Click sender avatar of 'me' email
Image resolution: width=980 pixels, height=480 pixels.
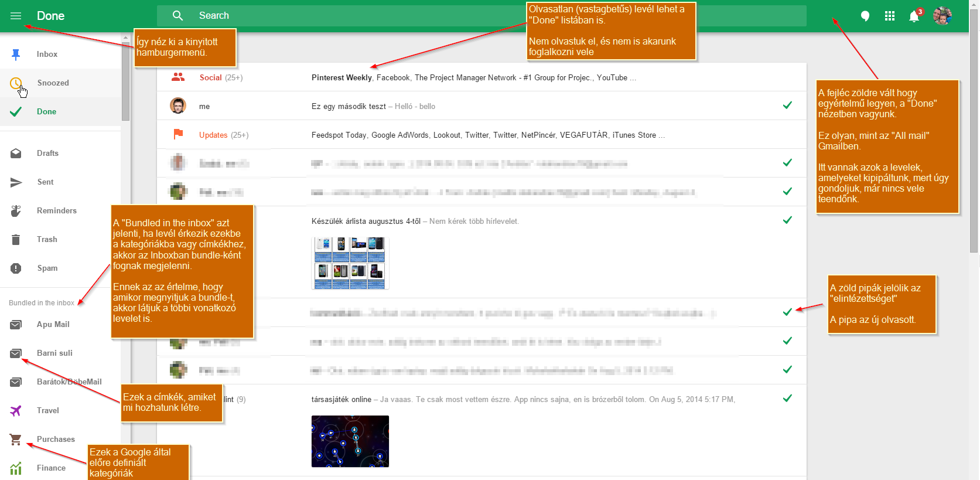pyautogui.click(x=178, y=106)
